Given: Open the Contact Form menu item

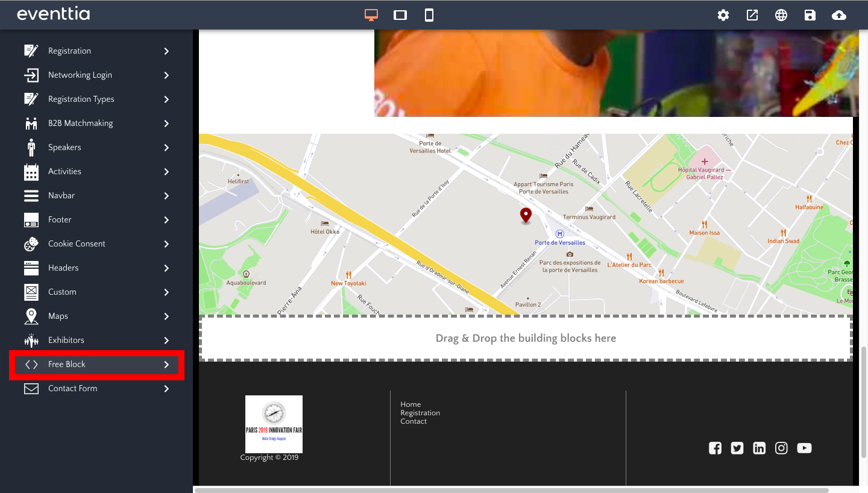Looking at the screenshot, I should [x=72, y=389].
